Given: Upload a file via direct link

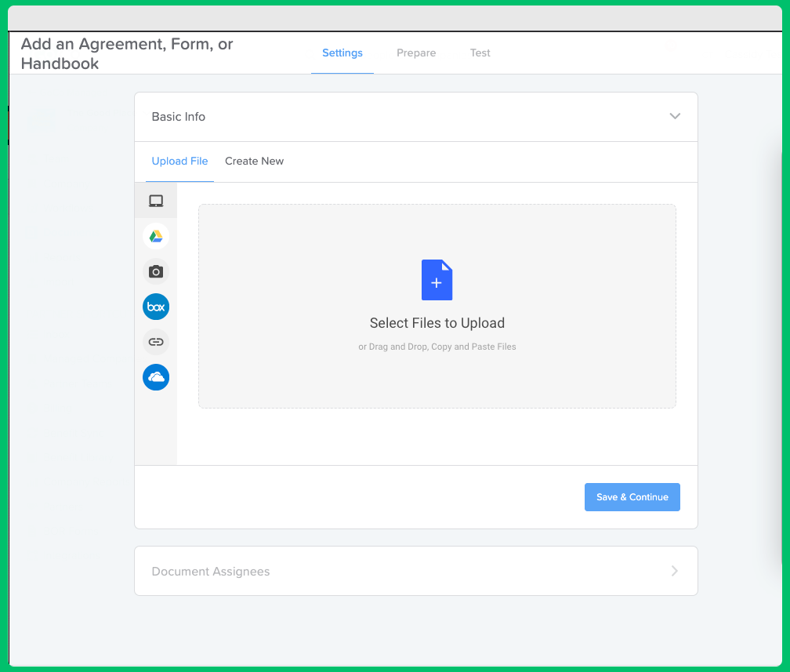Looking at the screenshot, I should tap(156, 342).
